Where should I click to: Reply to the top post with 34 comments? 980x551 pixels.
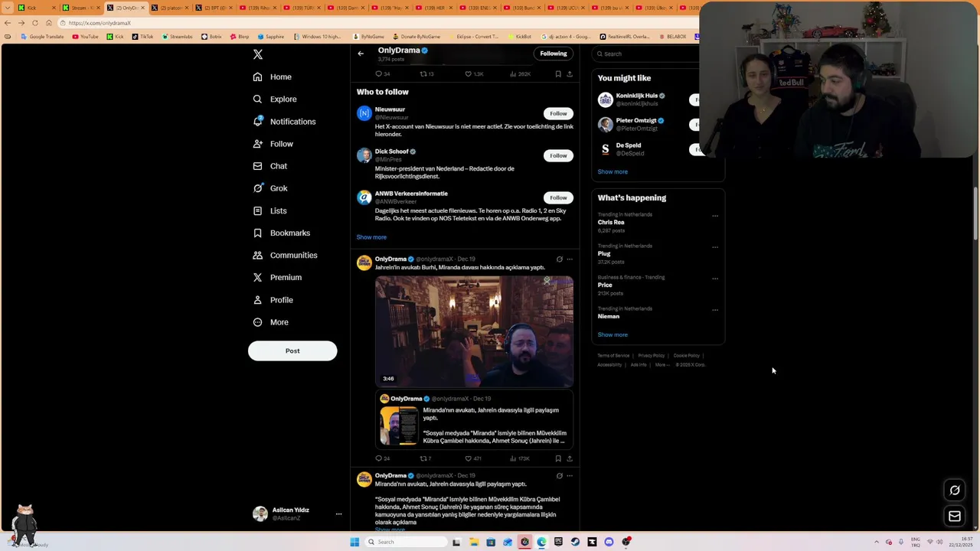[x=383, y=74]
